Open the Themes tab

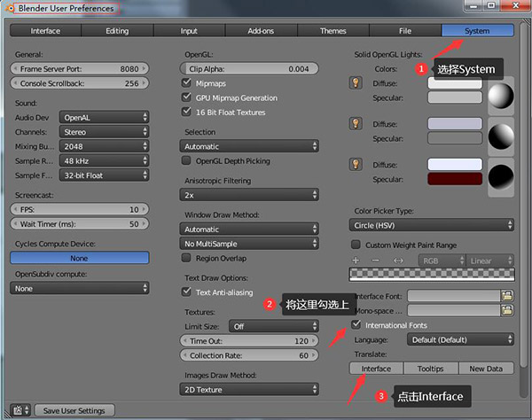pyautogui.click(x=332, y=31)
